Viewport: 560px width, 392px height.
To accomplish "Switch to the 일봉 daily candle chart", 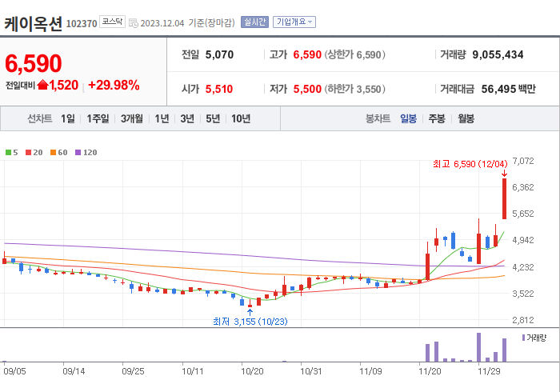I will 408,118.
